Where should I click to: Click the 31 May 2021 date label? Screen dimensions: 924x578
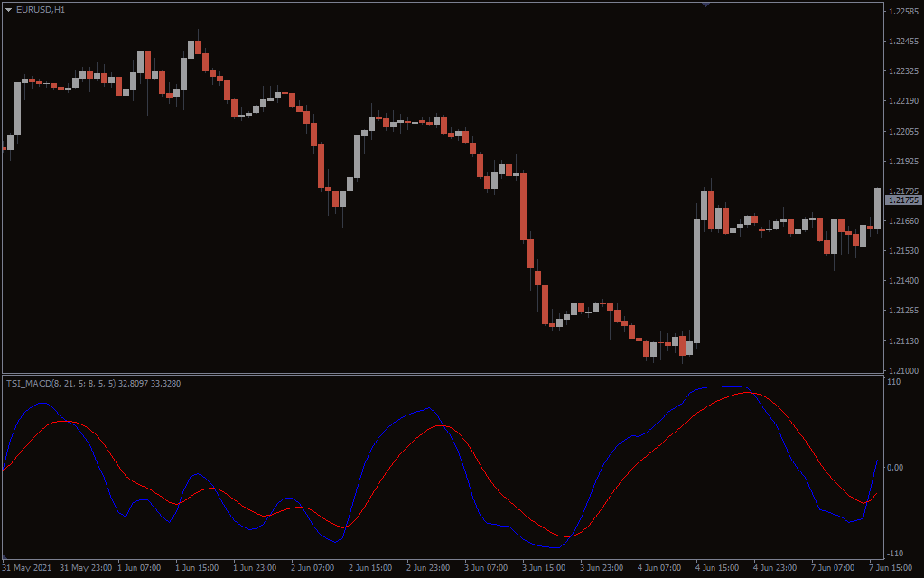[27, 568]
